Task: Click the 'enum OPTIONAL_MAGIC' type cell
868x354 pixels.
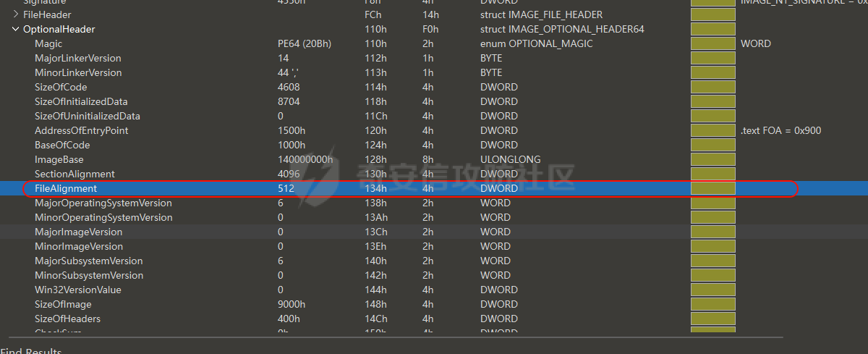Action: tap(536, 43)
